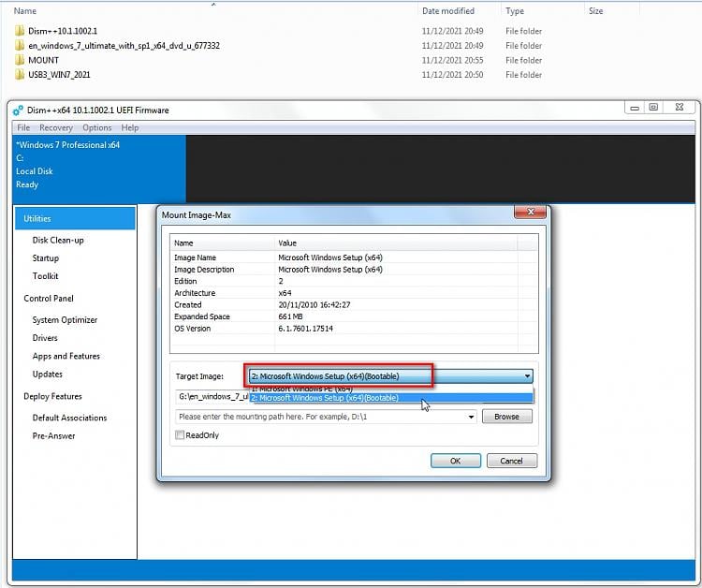
Task: Choose '2: Microsoft Windows Setup (x64)(Bootable)' list option
Action: pyautogui.click(x=391, y=398)
